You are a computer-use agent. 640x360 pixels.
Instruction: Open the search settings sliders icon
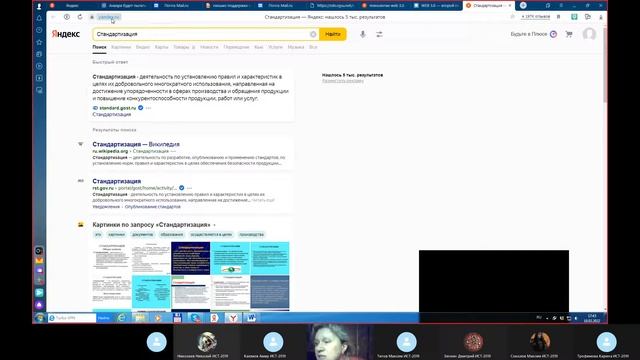click(380, 34)
